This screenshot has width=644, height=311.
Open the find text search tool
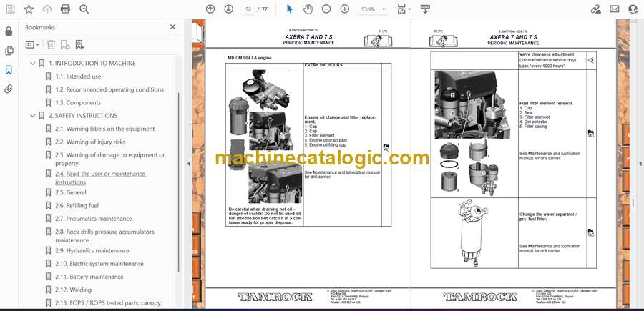(x=84, y=9)
